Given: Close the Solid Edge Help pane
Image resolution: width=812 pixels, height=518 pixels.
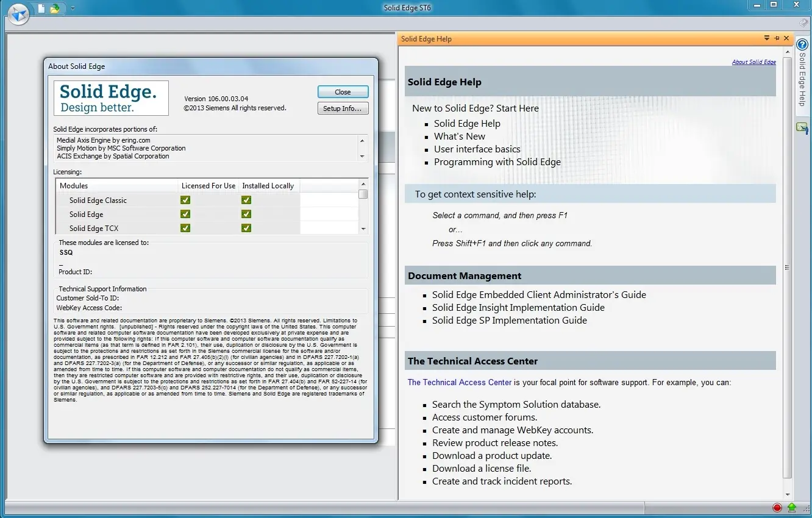Looking at the screenshot, I should click(x=786, y=38).
